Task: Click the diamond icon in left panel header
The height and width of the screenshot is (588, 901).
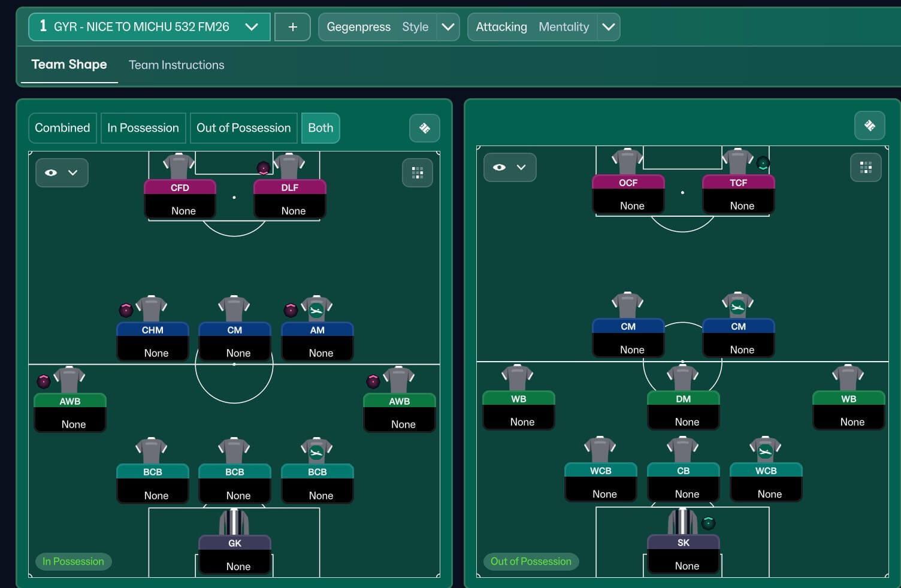Action: (425, 128)
